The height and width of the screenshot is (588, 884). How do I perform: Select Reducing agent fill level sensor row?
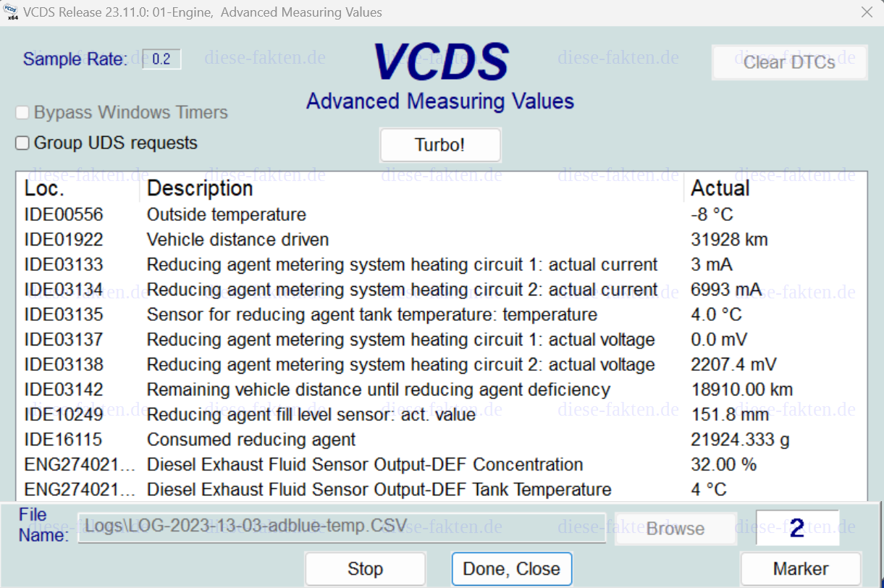tap(442, 415)
